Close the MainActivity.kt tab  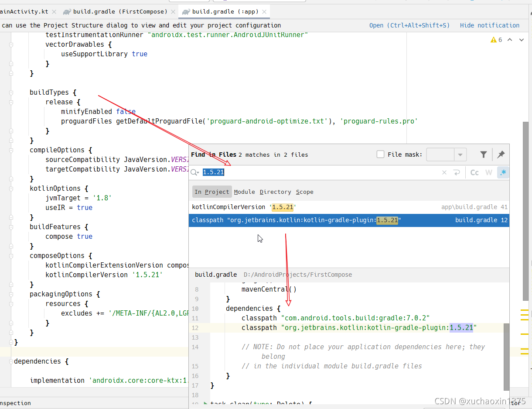[x=54, y=12]
